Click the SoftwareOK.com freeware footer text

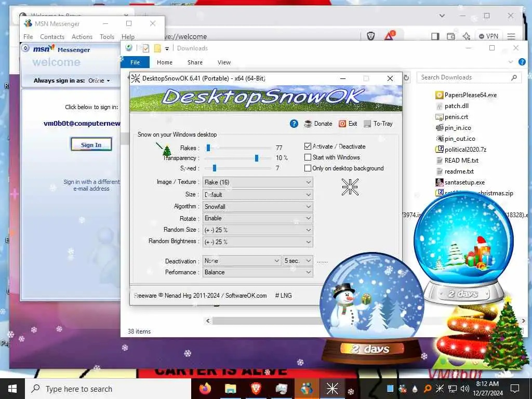click(x=201, y=296)
